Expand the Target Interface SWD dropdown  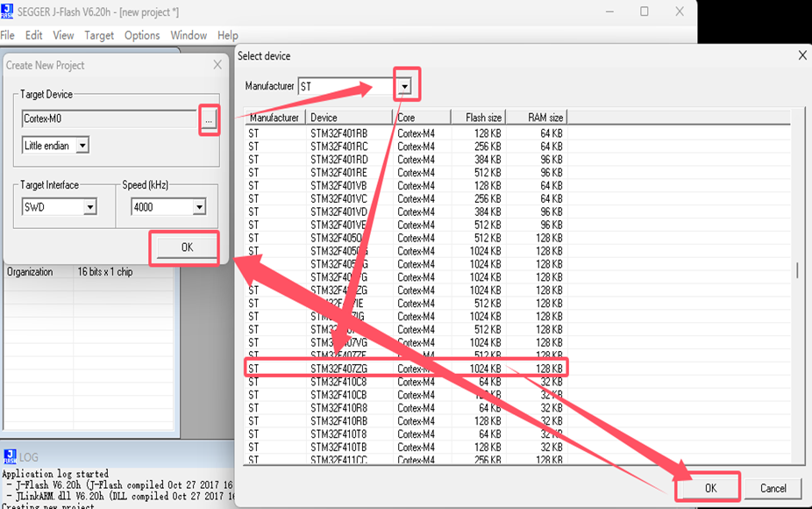[90, 207]
